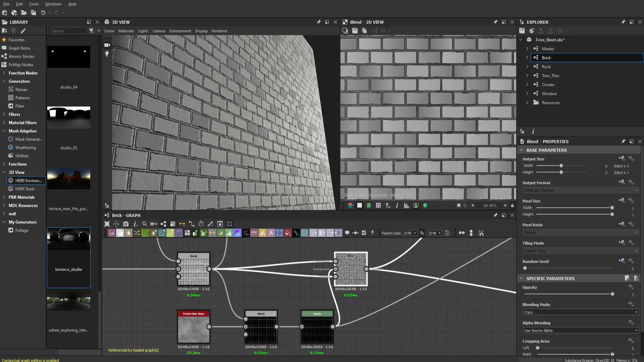644x362 pixels.
Task: Click the wrench tools icon in graph toolbar
Action: [210, 224]
